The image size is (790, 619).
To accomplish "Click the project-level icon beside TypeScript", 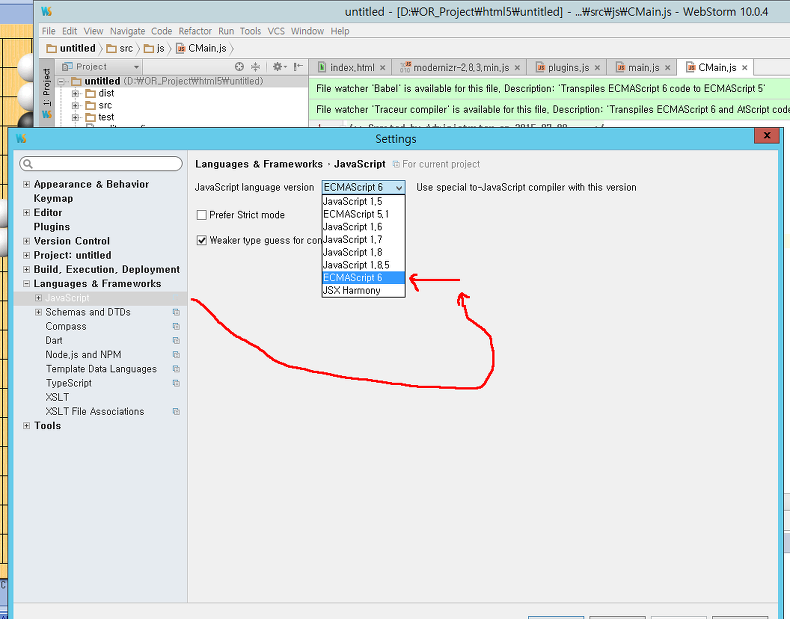I will pos(176,383).
